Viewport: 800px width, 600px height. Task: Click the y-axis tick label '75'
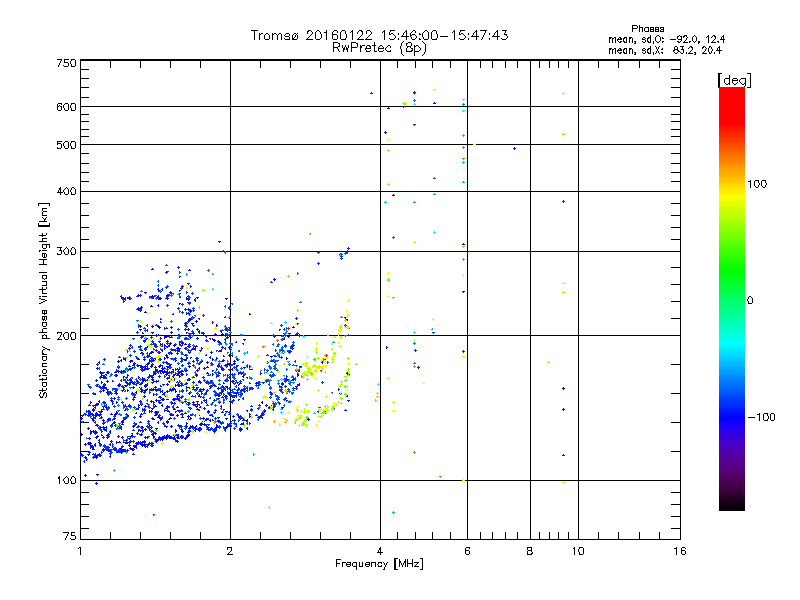(70, 536)
